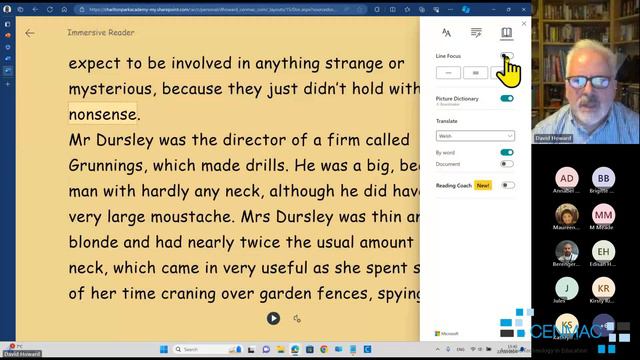Select David Howard's video tile
The width and height of the screenshot is (640, 360).
[585, 72]
